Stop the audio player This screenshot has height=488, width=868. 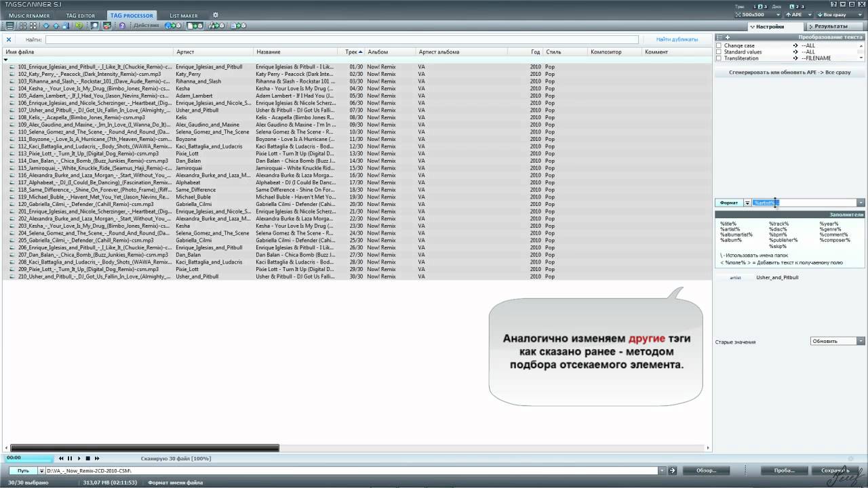click(x=87, y=458)
